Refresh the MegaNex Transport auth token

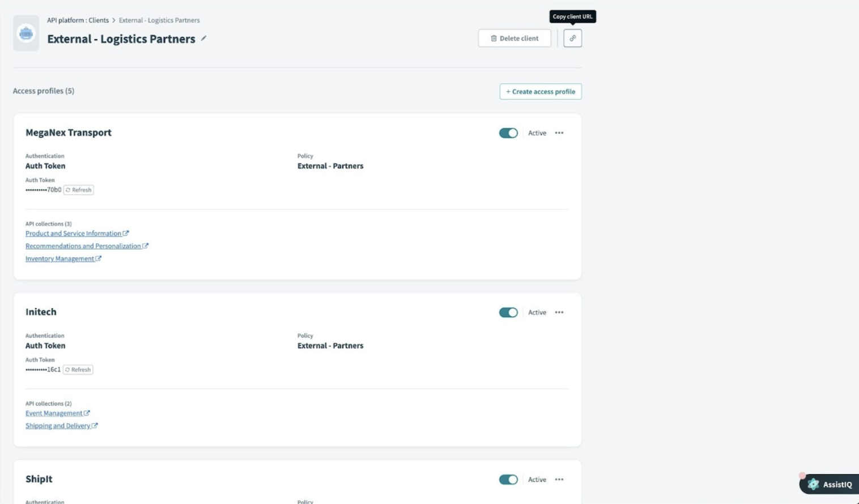pos(78,190)
